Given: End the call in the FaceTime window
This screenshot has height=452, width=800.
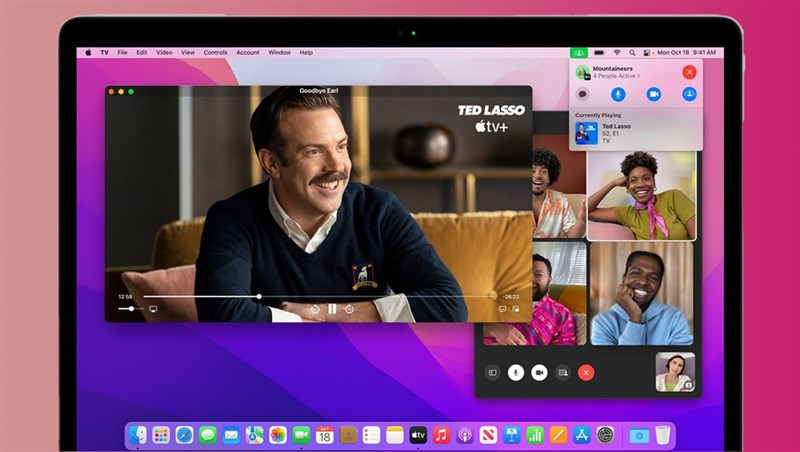Looking at the screenshot, I should click(586, 372).
